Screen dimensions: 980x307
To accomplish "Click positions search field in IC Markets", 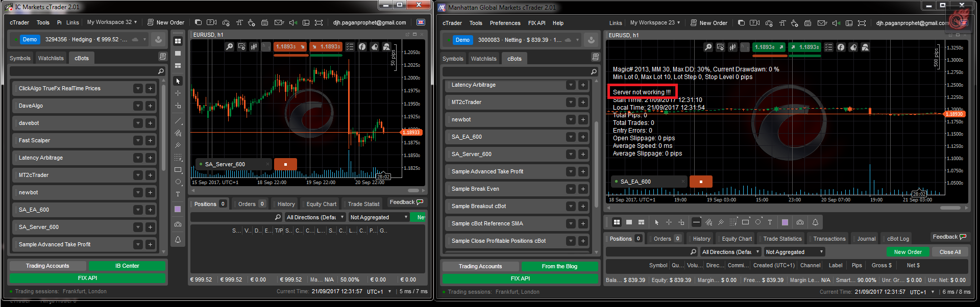I will 236,217.
